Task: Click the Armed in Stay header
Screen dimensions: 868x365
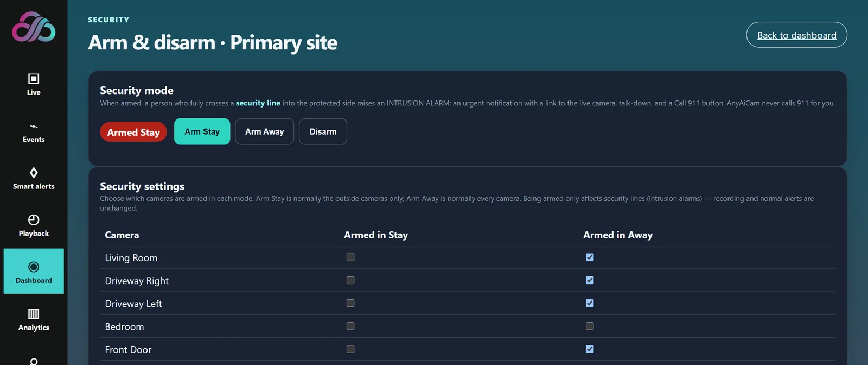Action: [376, 235]
